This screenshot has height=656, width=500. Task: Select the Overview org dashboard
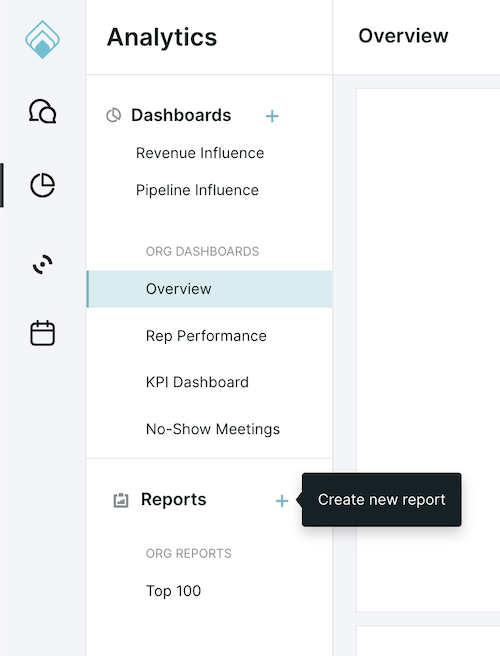click(x=209, y=289)
